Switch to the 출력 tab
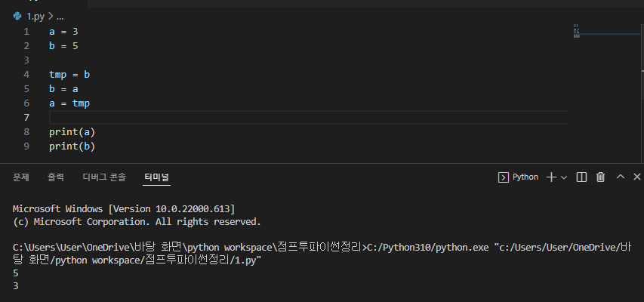Image resolution: width=644 pixels, height=302 pixels. pos(55,177)
